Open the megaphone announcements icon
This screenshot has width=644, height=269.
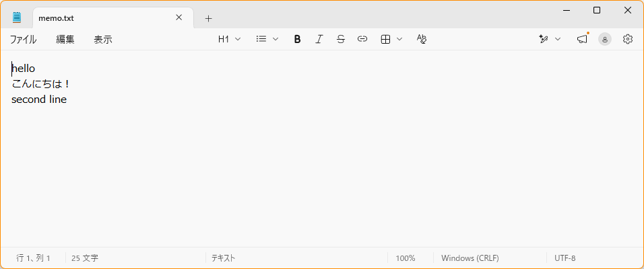[582, 39]
